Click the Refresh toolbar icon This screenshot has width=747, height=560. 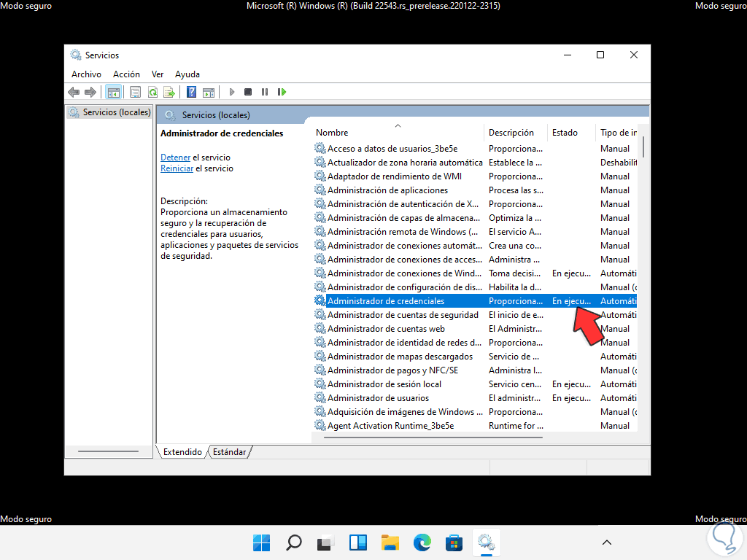pos(152,92)
